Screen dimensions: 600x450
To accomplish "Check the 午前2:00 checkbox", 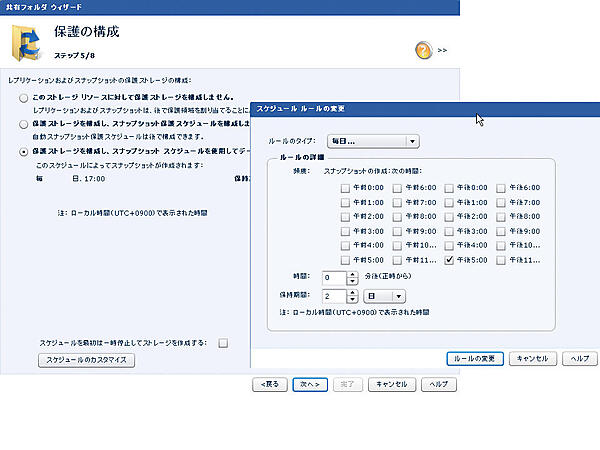I will [345, 217].
